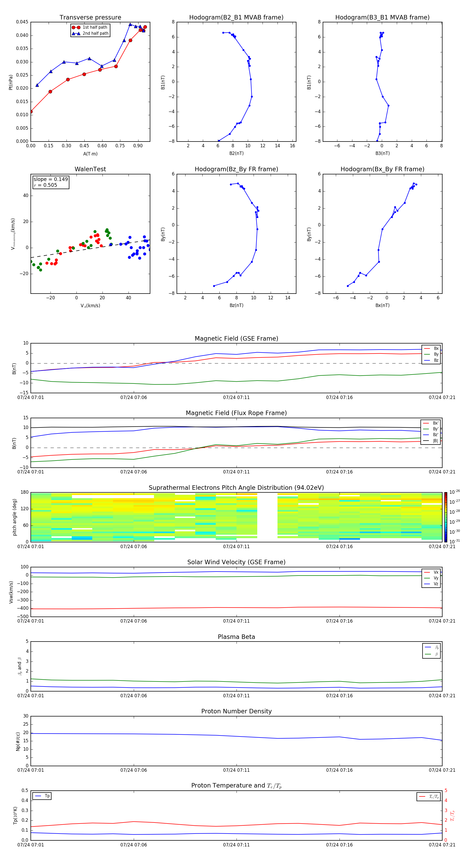Click the 'Hodogram(B2_B1 MVAB frame)' title
Screen dimensions: 473x868
[236, 18]
